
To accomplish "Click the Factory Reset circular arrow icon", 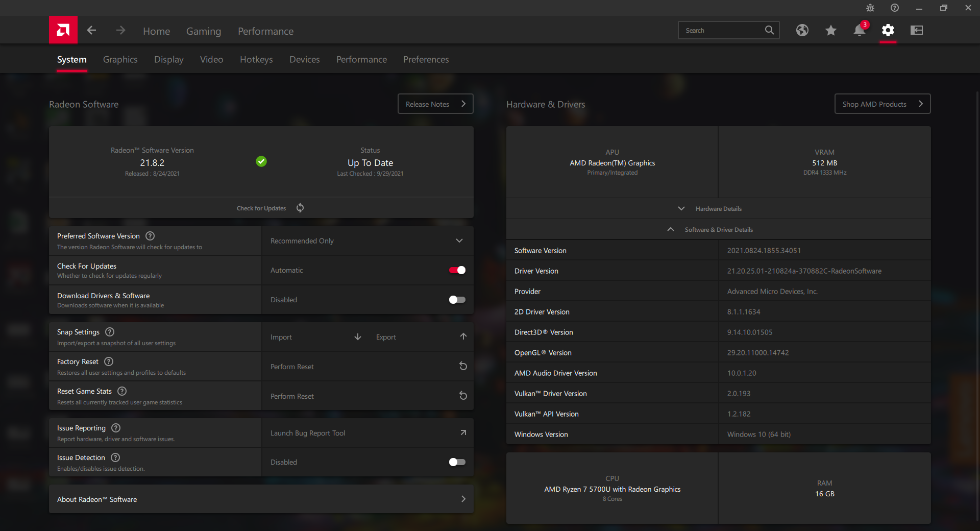I will click(463, 366).
